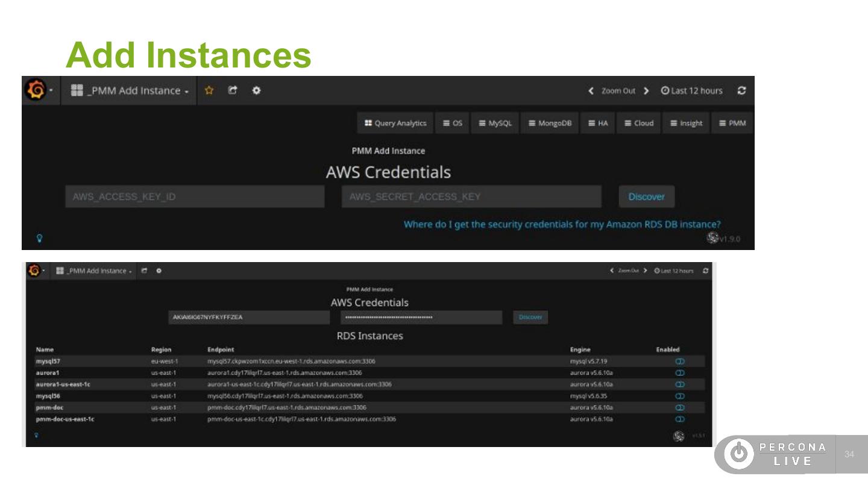Screen dimensions: 868x488
Task: Expand the MySQL dashboards menu
Action: [x=495, y=124]
